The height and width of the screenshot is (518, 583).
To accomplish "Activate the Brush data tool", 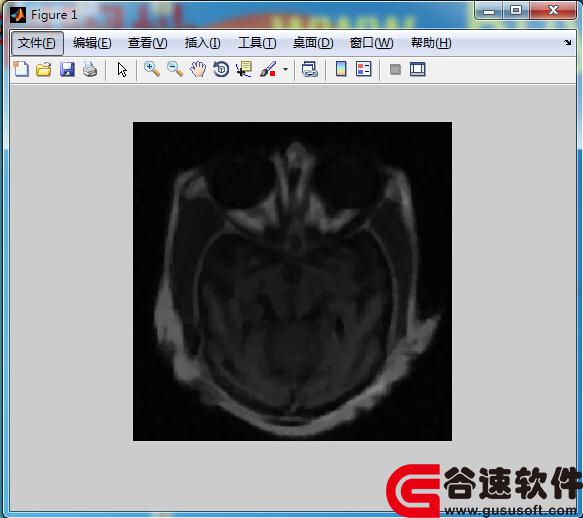I will click(x=268, y=70).
